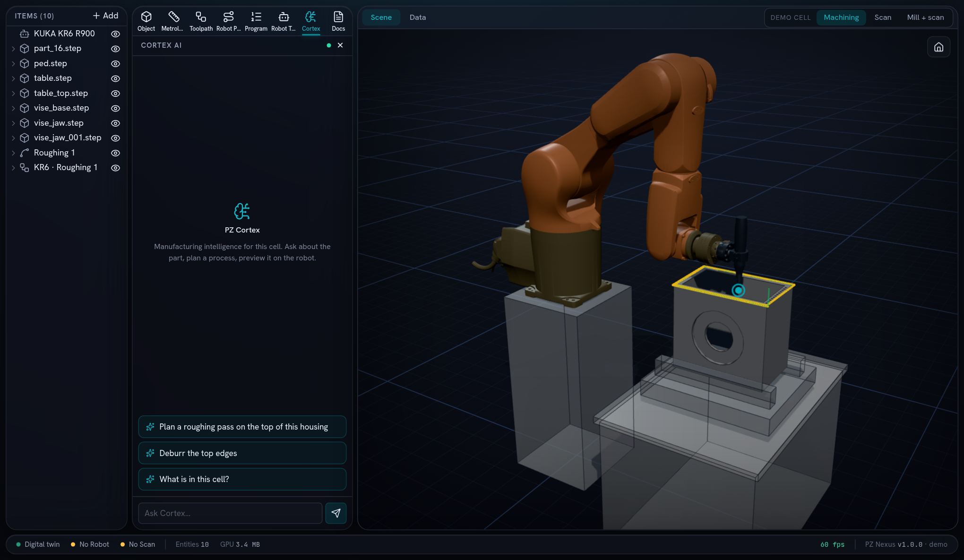Choose 'Plan a roughing pass' suggestion

tap(242, 427)
